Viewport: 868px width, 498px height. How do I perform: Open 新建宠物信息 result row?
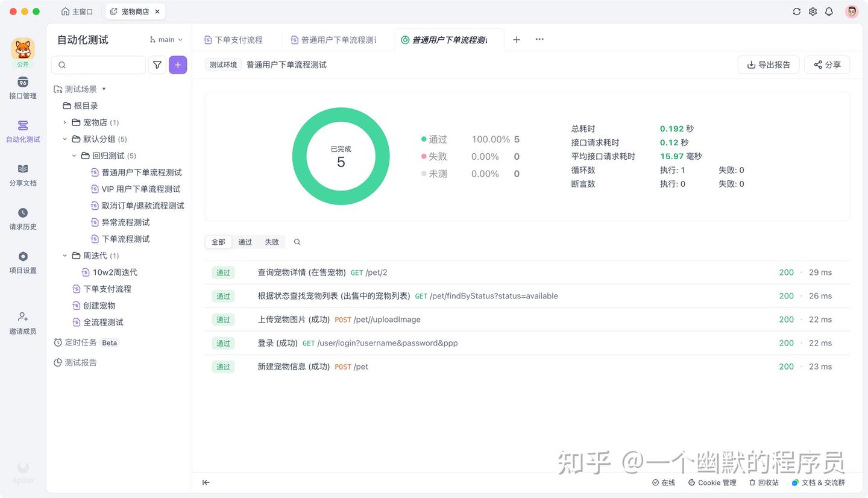527,367
